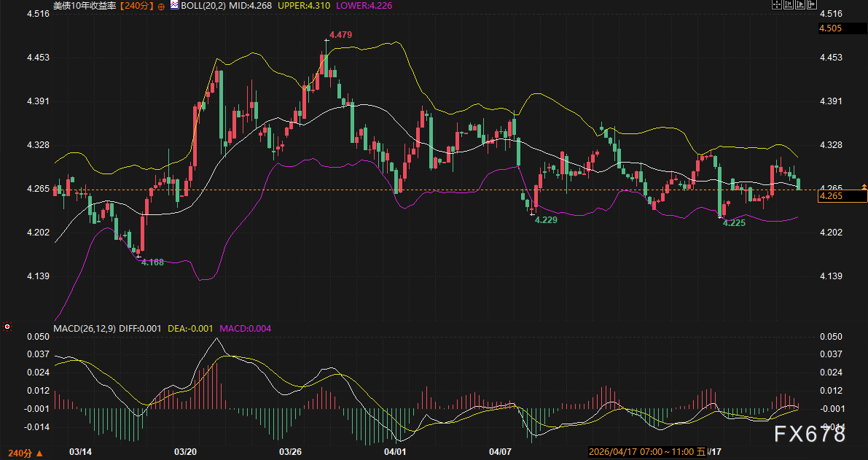This screenshot has width=868, height=460.
Task: Click the BOLL indicator chart icon
Action: click(173, 5)
